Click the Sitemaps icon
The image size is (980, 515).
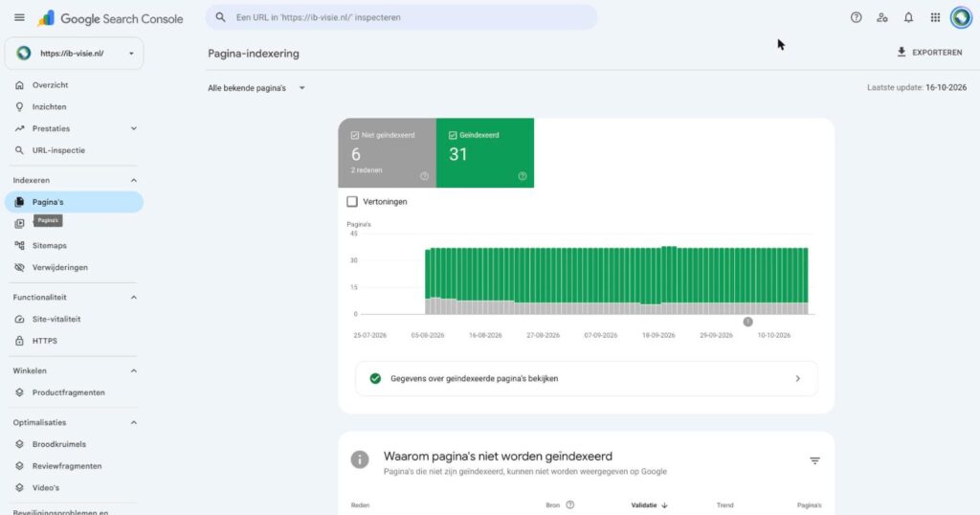(x=19, y=246)
